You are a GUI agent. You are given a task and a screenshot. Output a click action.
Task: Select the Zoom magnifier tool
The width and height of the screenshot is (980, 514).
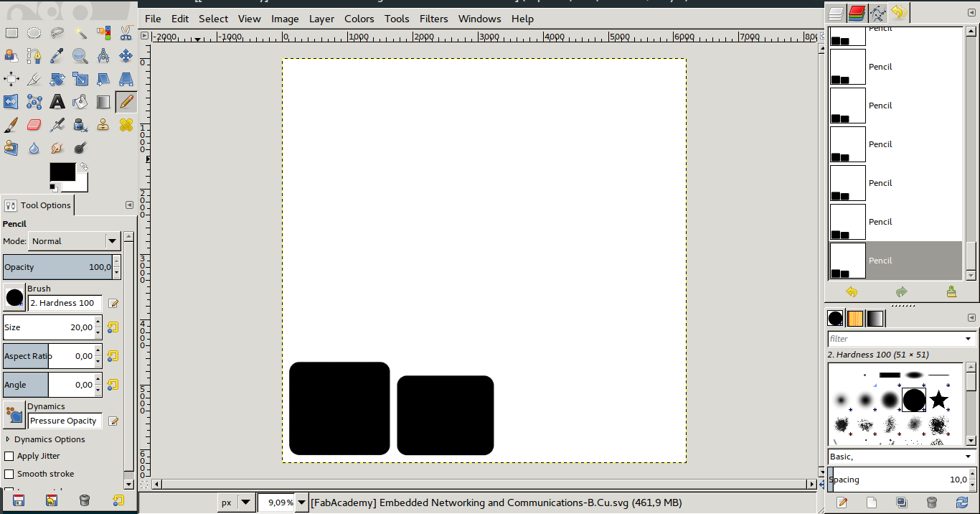click(80, 56)
